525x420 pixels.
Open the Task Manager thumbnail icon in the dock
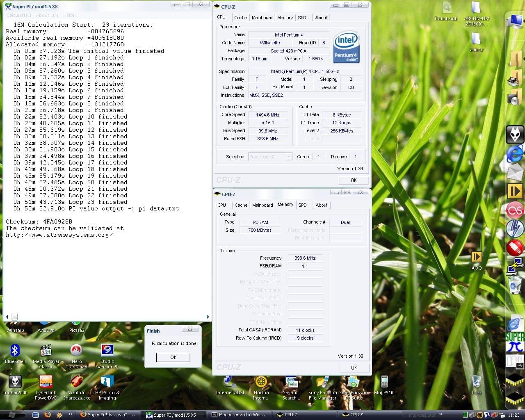click(x=515, y=361)
